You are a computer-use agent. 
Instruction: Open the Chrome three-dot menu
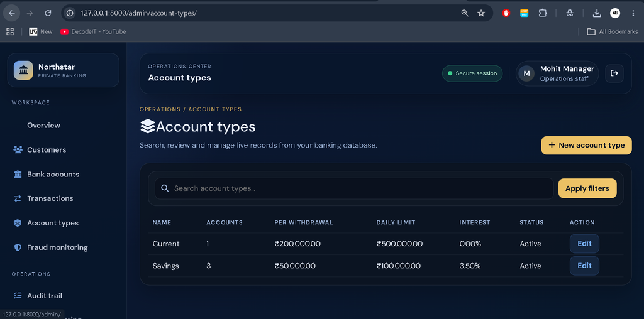[x=633, y=13]
